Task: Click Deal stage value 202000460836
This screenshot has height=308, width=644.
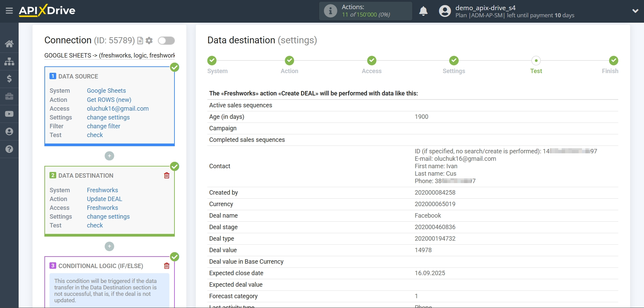Action: click(x=435, y=227)
